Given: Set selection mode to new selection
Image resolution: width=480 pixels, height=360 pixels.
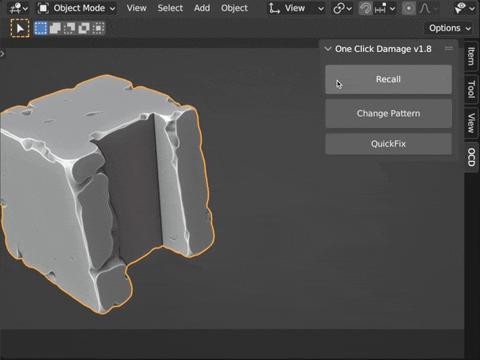Looking at the screenshot, I should [x=41, y=28].
